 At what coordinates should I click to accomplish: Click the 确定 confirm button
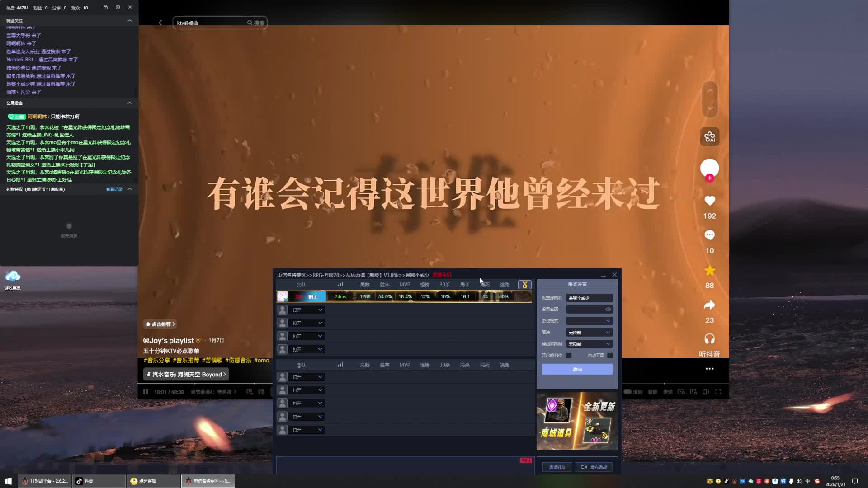click(x=577, y=370)
